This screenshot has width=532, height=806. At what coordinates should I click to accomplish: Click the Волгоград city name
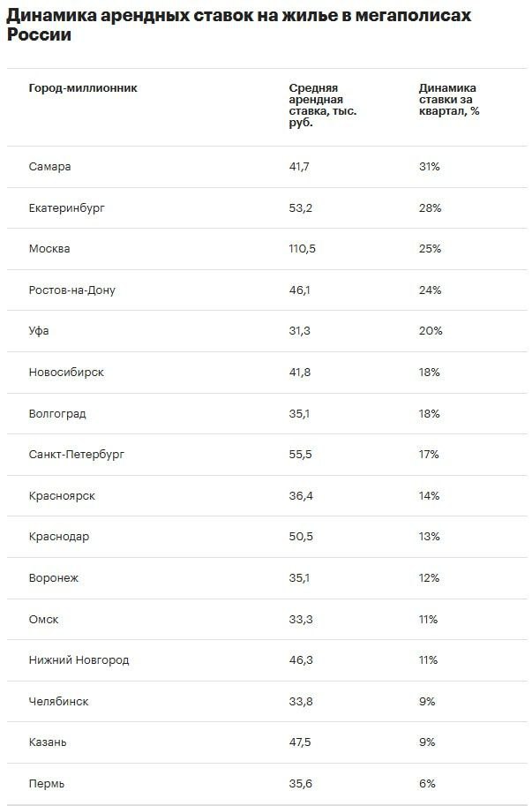(x=57, y=413)
